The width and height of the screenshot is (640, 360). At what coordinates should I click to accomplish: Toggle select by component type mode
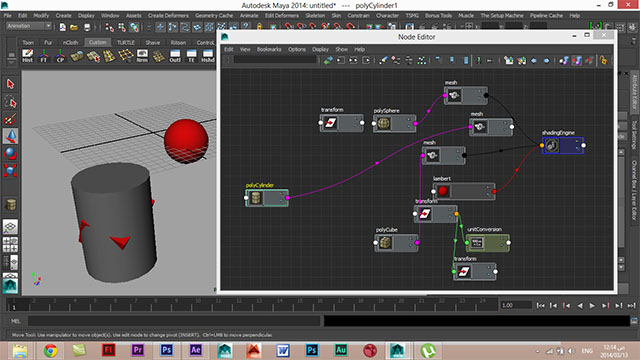point(134,27)
